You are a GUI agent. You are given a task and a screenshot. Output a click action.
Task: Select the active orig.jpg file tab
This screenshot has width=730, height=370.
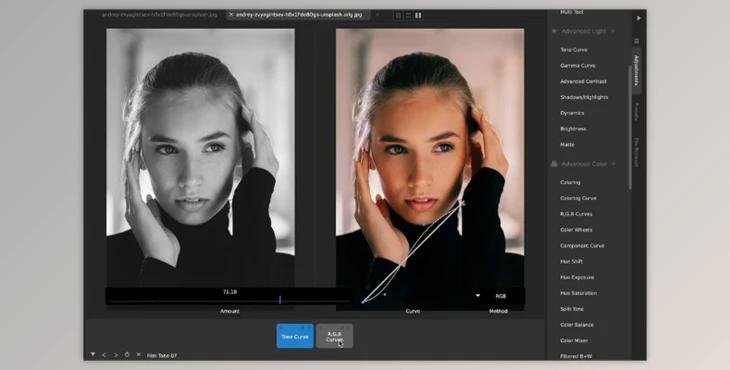pos(299,15)
